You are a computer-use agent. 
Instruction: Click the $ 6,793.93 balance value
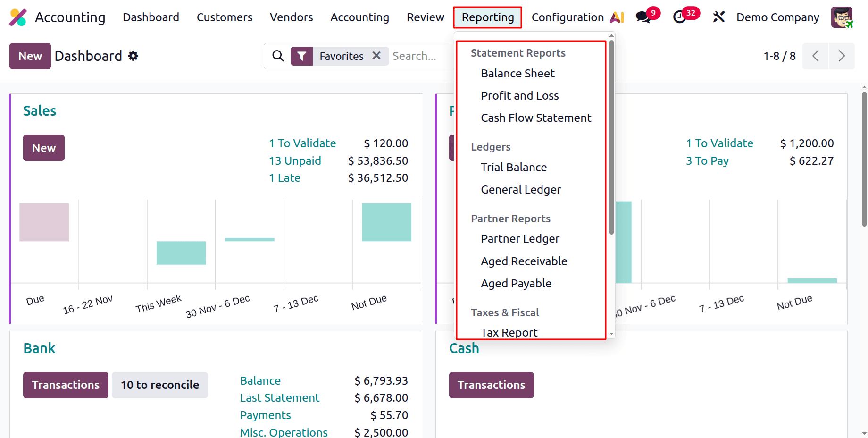[381, 381]
